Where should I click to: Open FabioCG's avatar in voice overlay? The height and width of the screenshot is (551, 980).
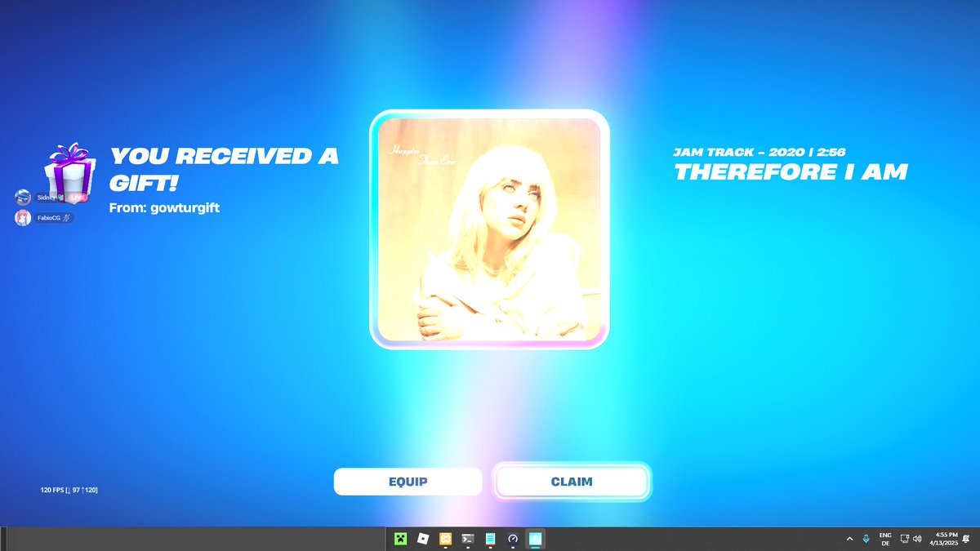[24, 218]
